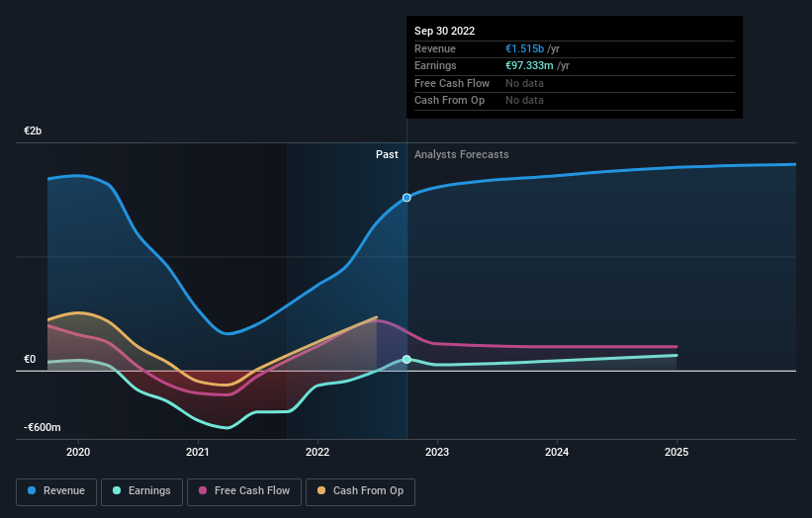Image resolution: width=812 pixels, height=518 pixels.
Task: Toggle the Earnings series legend button
Action: [141, 491]
